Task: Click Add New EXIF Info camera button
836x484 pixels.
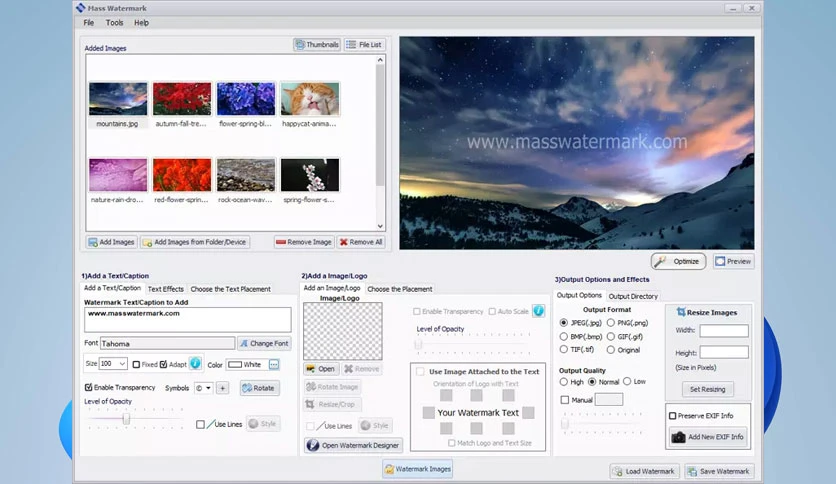Action: 708,437
